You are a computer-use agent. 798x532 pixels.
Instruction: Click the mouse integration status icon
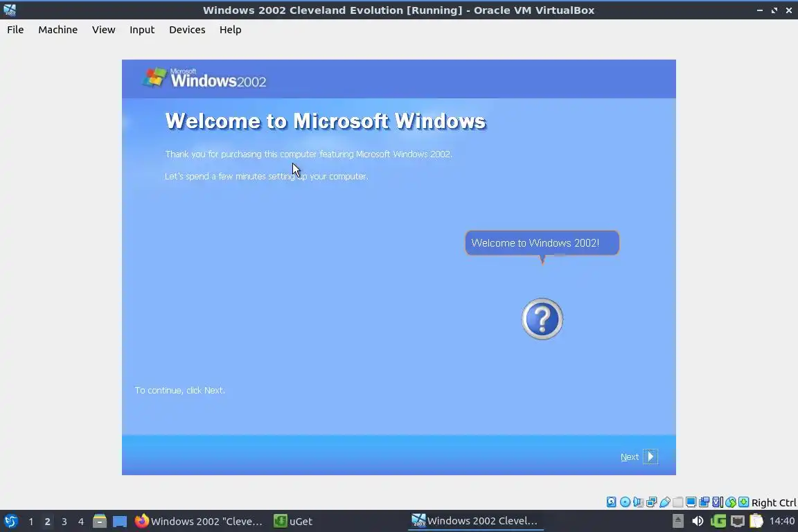pyautogui.click(x=731, y=502)
